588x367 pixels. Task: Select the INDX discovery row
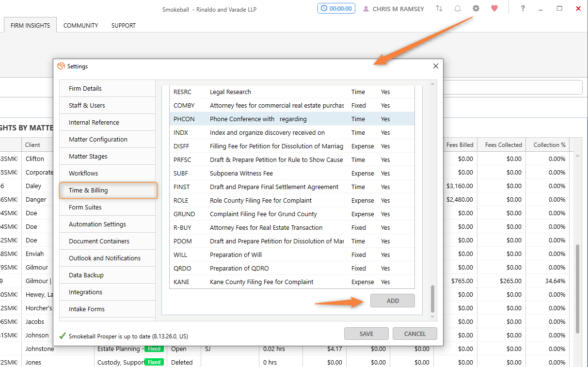click(x=292, y=132)
